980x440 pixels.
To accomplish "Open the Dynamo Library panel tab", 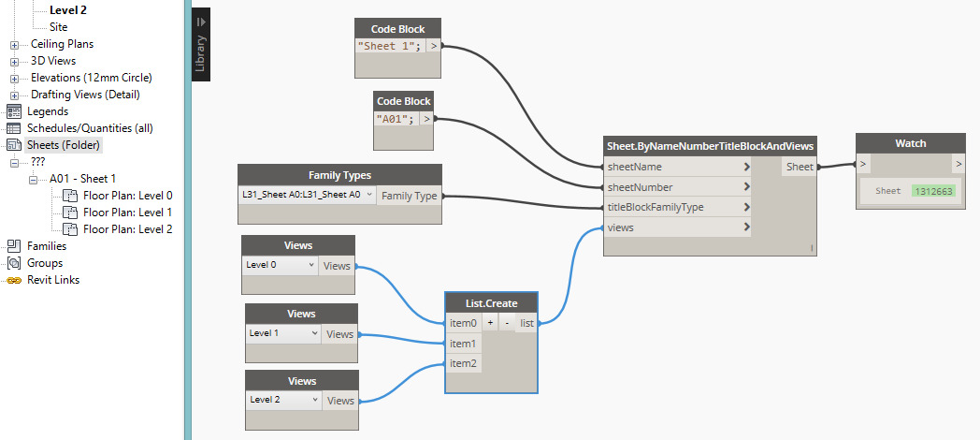I will 201,44.
